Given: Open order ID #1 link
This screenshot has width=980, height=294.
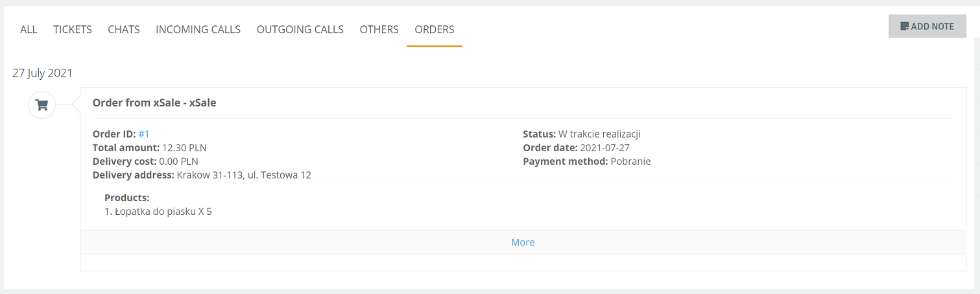Looking at the screenshot, I should click(x=144, y=134).
